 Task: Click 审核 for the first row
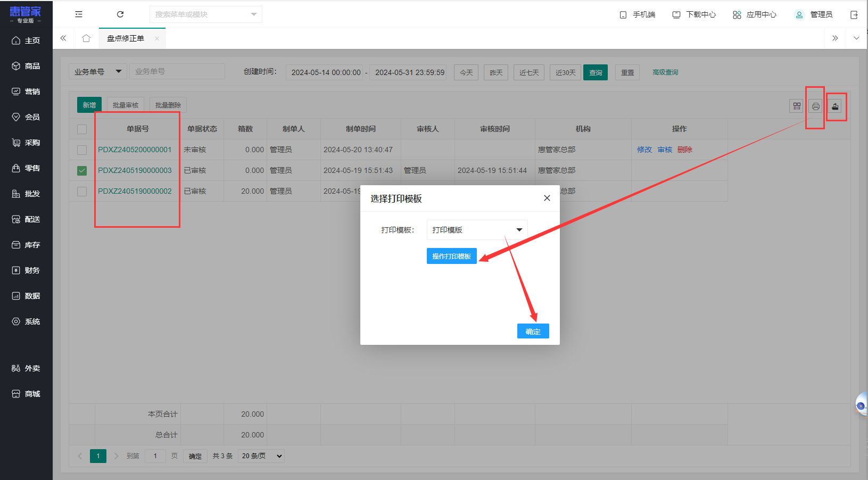click(x=665, y=150)
